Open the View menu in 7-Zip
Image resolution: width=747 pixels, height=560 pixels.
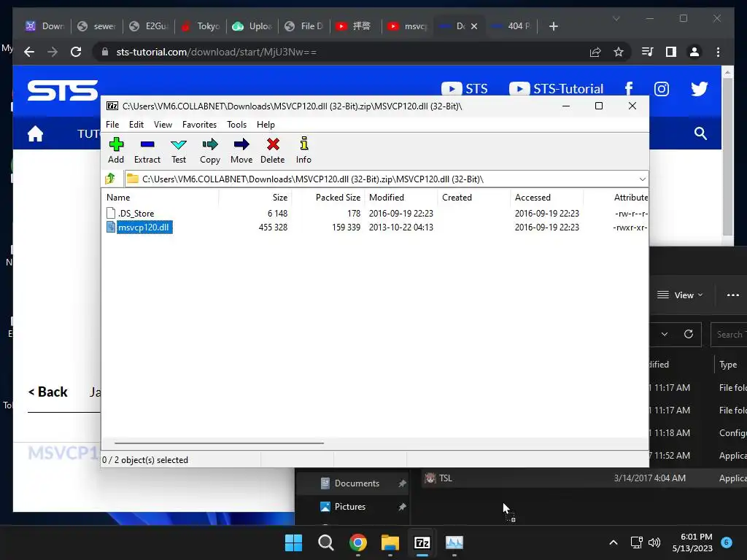(x=163, y=124)
